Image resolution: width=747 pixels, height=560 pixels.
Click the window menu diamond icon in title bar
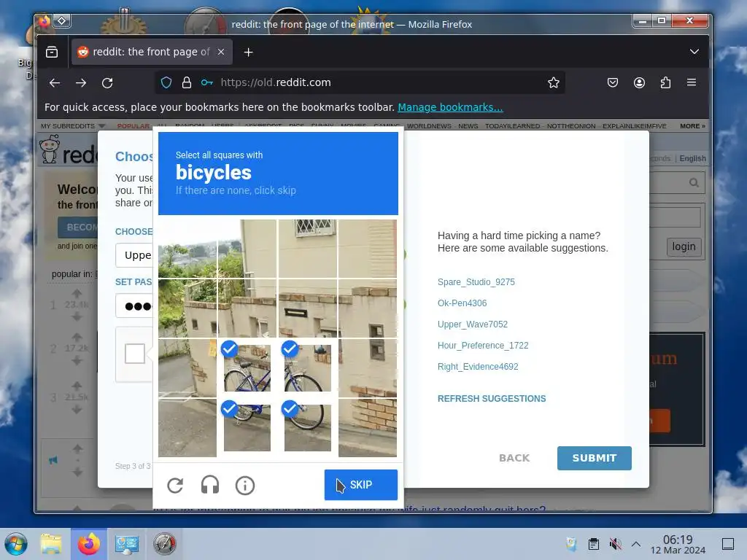pyautogui.click(x=62, y=20)
